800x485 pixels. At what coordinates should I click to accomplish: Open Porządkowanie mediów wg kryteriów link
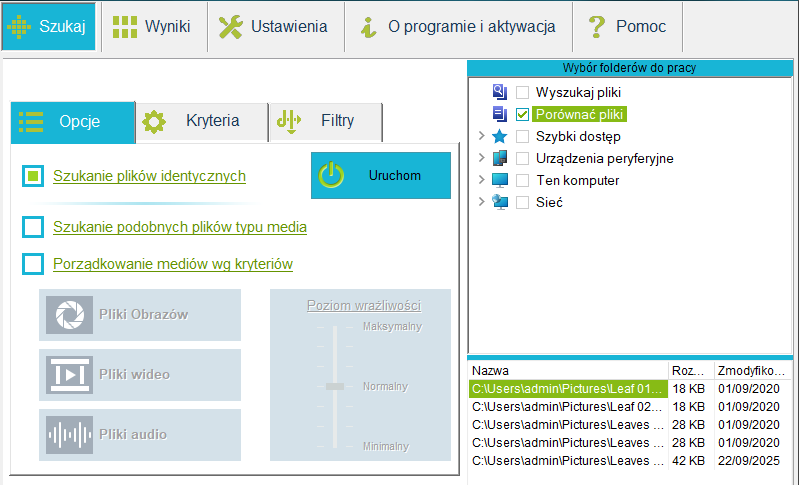(x=173, y=264)
